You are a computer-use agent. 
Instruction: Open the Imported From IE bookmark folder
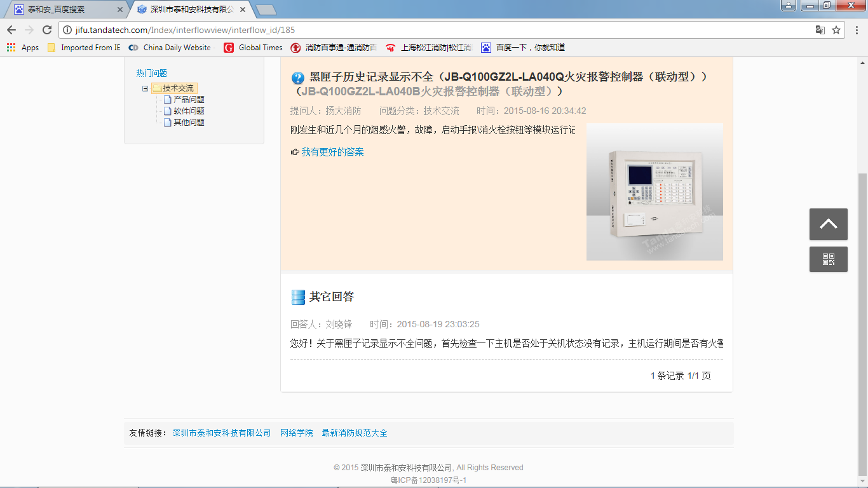(x=84, y=48)
